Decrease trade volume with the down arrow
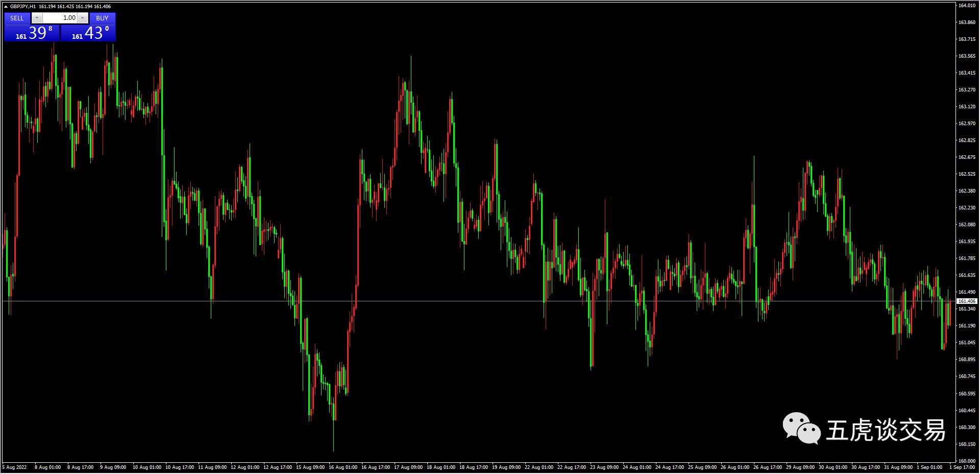 (37, 18)
